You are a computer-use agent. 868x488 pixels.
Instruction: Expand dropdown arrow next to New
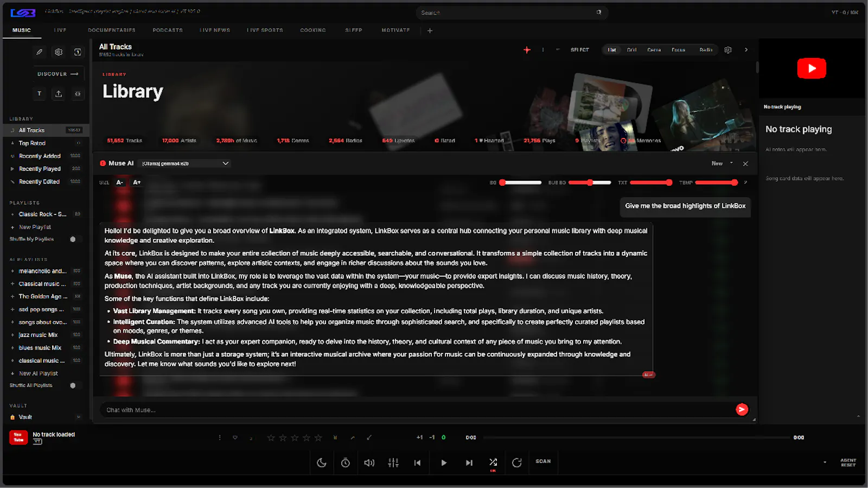click(731, 163)
